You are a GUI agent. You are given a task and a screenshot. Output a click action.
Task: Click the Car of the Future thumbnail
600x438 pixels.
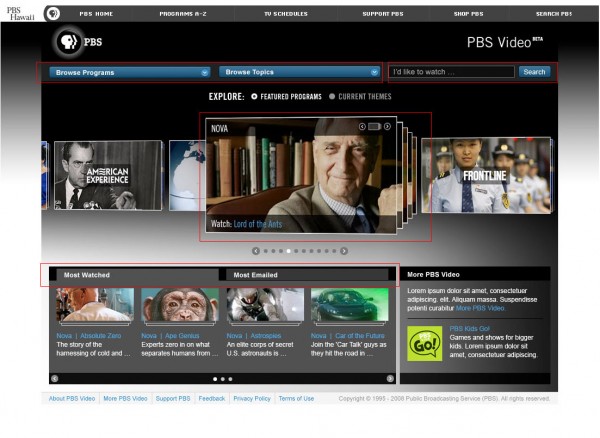click(x=350, y=305)
